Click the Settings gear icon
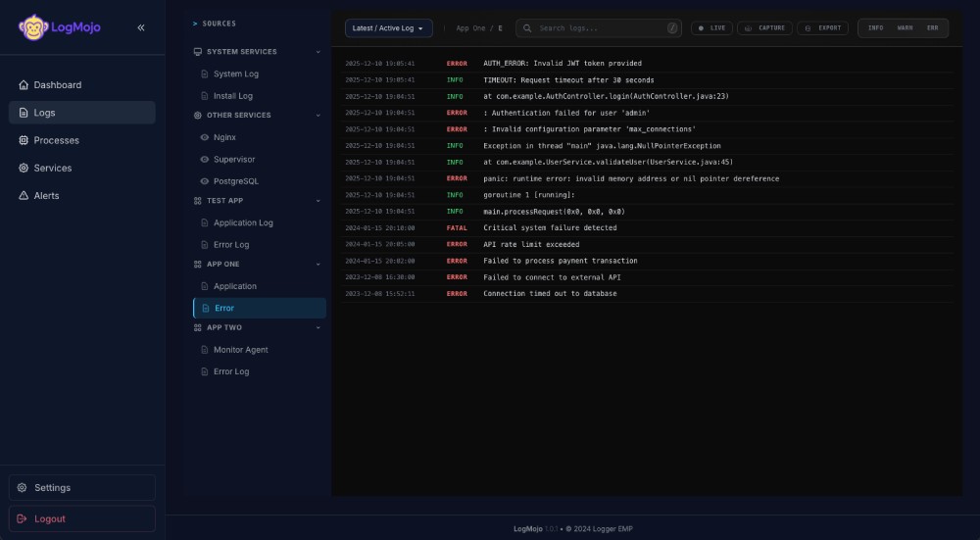Screen dimensions: 980x540 point(22,487)
